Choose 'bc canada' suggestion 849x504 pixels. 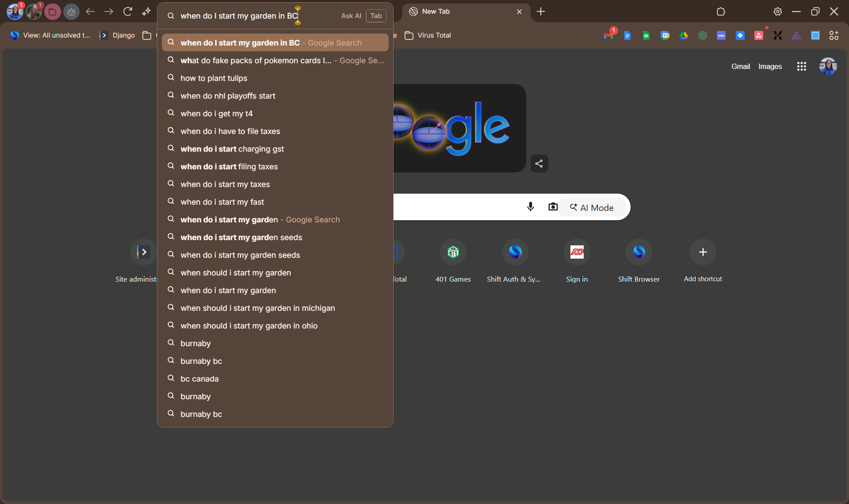coord(275,379)
